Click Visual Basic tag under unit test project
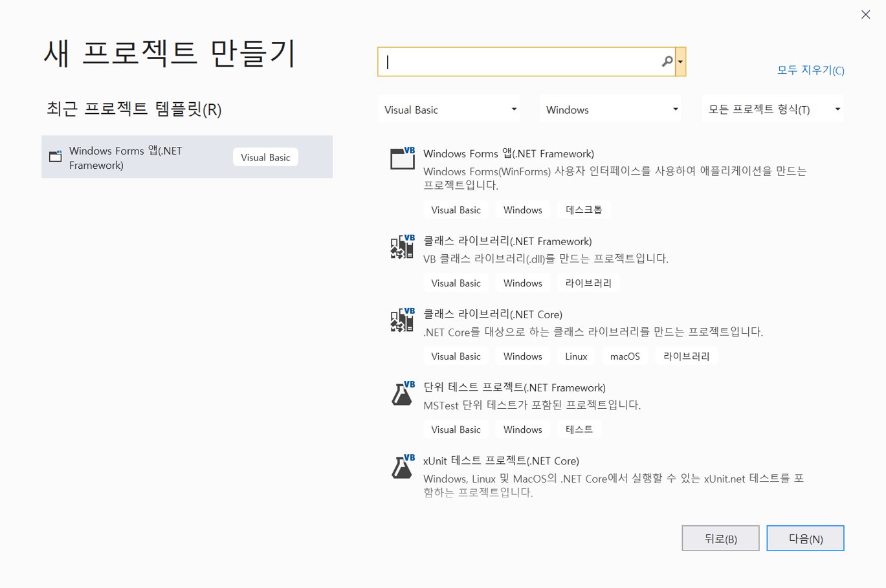Screen dimensions: 886x588 456,429
